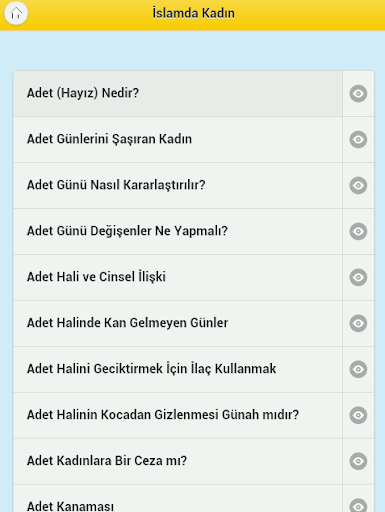Screen dimensions: 385x512
Task: Open Adet Halinde Kan Gelmeyen Günler
Action: pyautogui.click(x=178, y=323)
